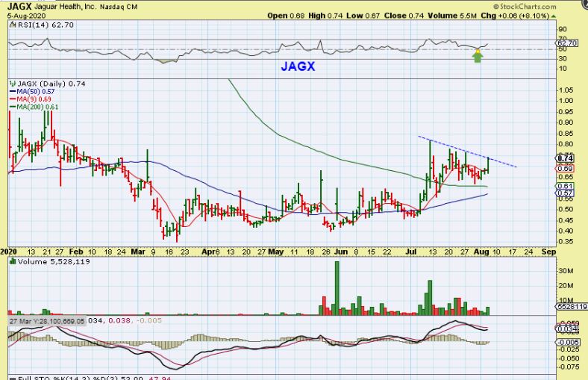Click the Sep month label on date axis
Image resolution: width=588 pixels, height=380 pixels.
click(x=549, y=252)
